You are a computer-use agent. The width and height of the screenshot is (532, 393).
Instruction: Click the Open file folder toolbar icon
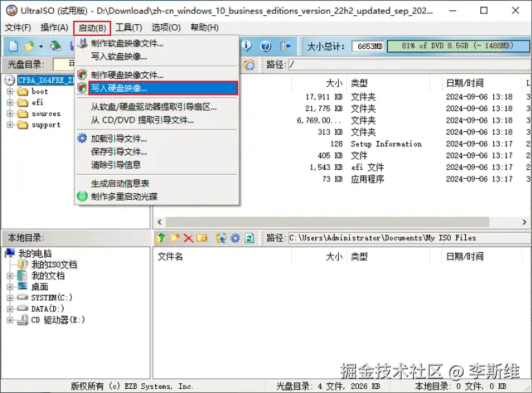[30, 46]
